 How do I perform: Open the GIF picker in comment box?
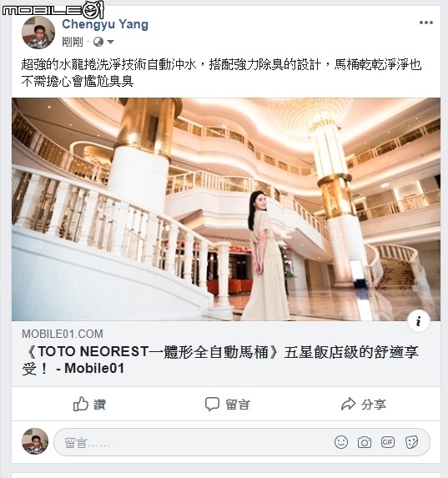[388, 442]
